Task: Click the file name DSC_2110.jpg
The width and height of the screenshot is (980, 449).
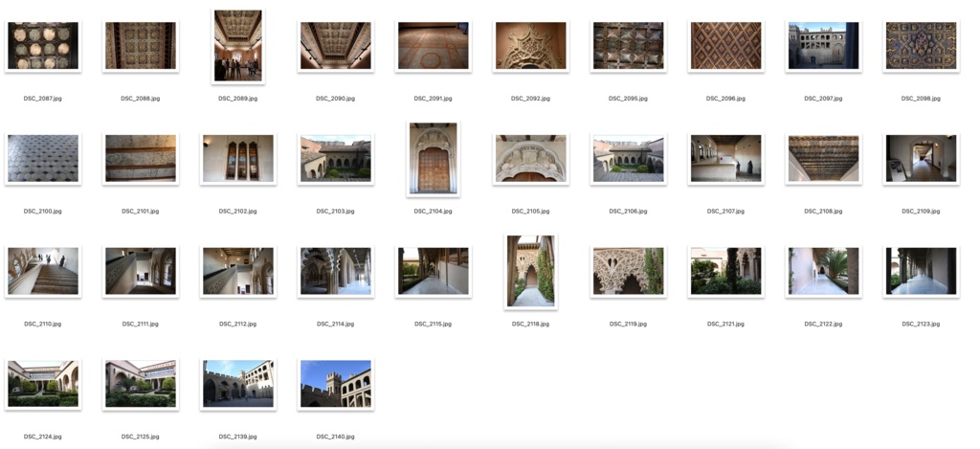Action: coord(42,324)
